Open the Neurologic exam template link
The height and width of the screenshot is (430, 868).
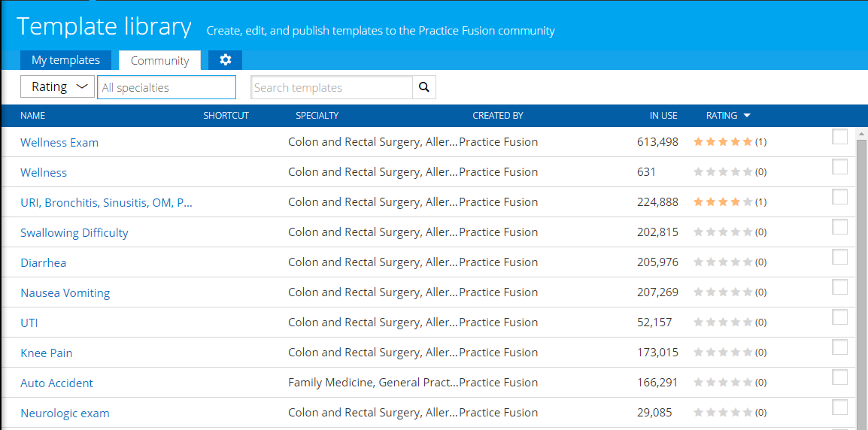[x=65, y=413]
